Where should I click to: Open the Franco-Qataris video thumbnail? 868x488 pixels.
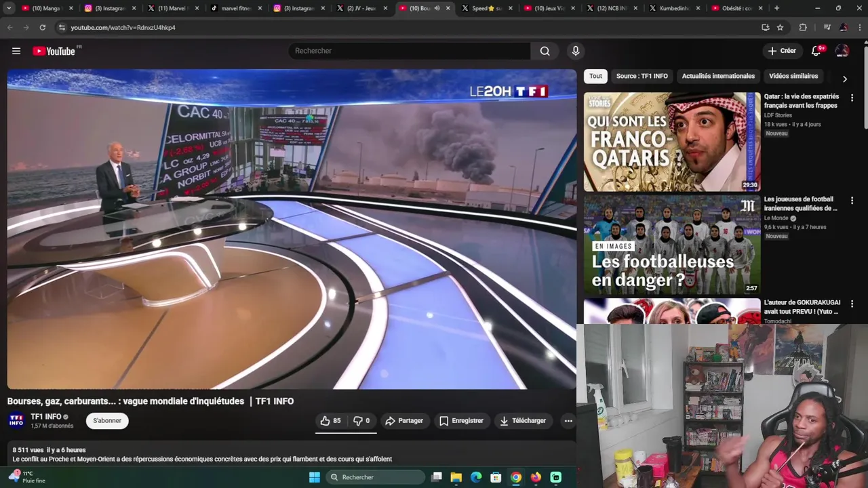pyautogui.click(x=672, y=142)
